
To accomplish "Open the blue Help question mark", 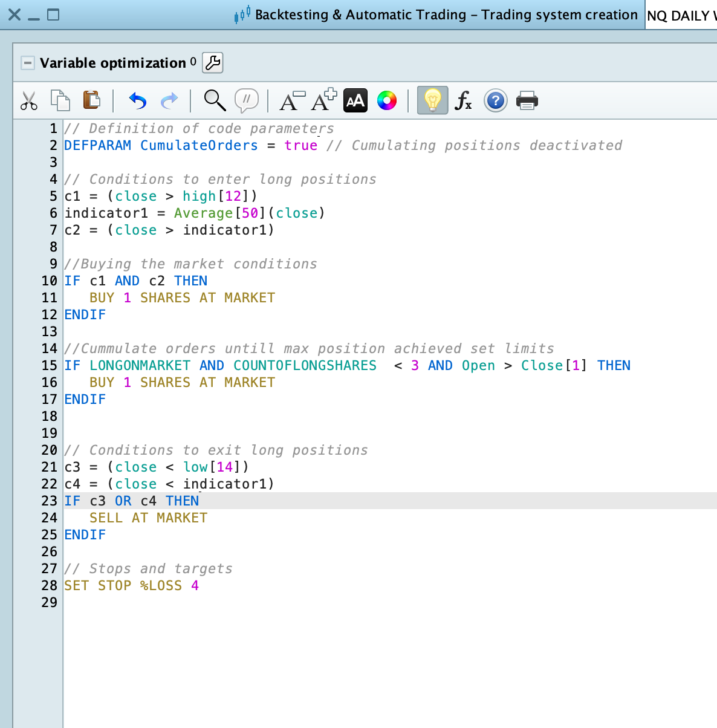I will click(495, 100).
